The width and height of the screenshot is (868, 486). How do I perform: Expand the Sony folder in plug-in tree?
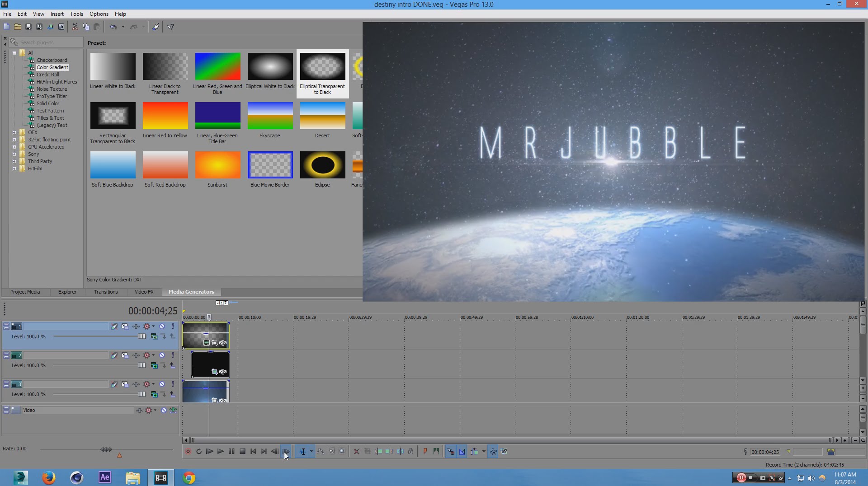(14, 154)
